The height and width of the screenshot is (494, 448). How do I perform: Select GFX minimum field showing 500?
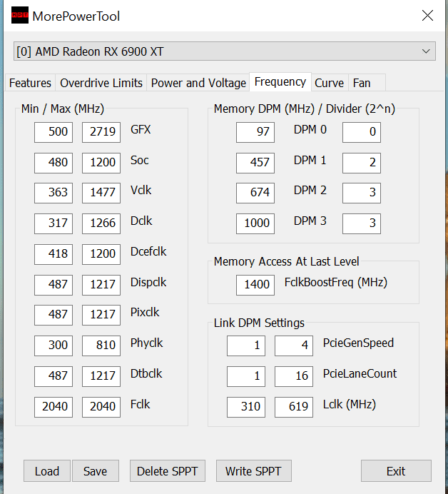54,132
